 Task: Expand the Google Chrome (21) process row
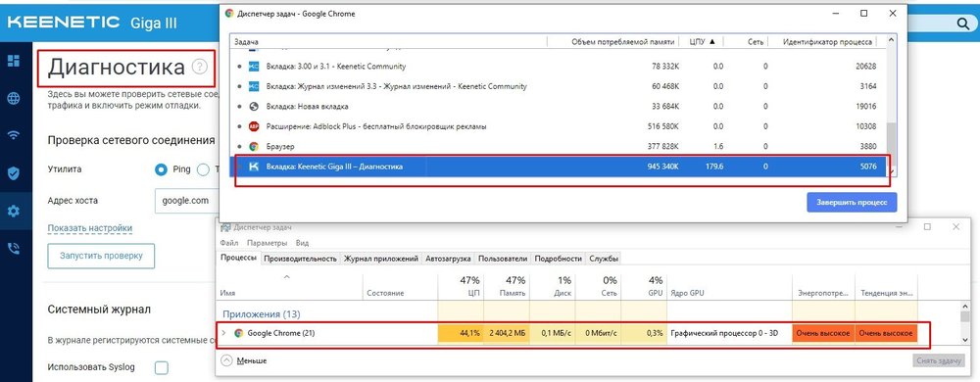(223, 333)
